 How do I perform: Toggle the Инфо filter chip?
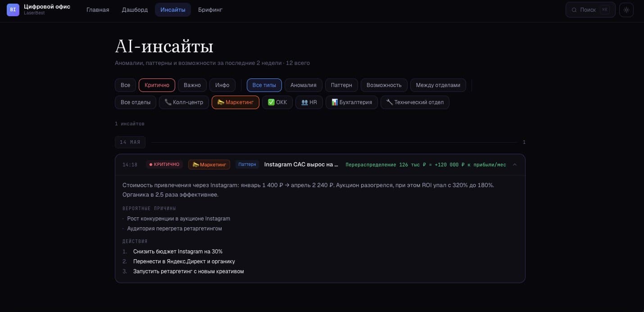click(x=222, y=85)
